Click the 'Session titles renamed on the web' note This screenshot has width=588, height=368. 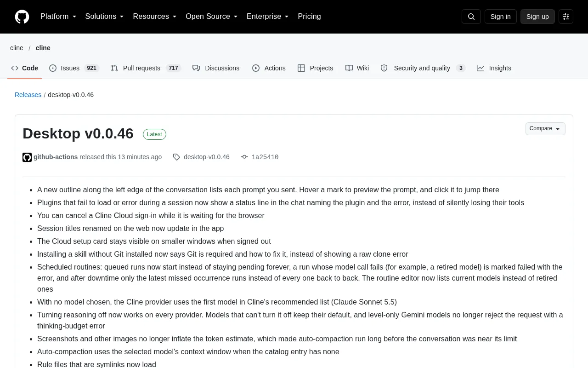[x=130, y=229]
